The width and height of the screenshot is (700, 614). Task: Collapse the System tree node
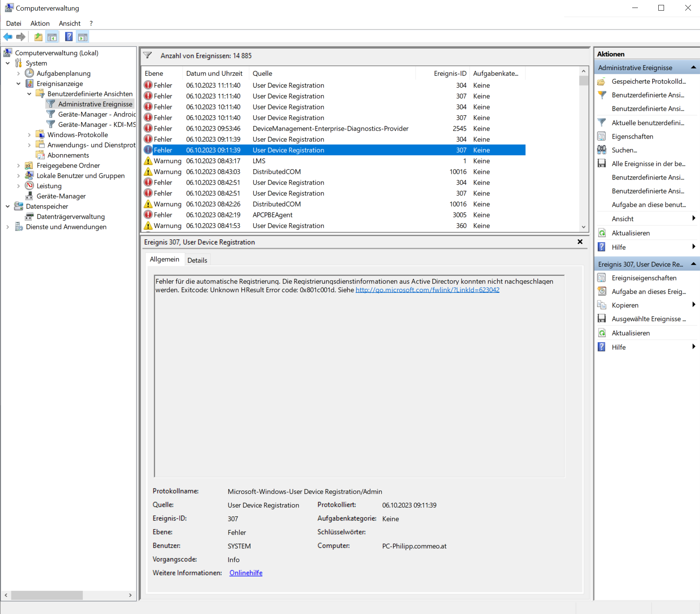click(x=8, y=63)
